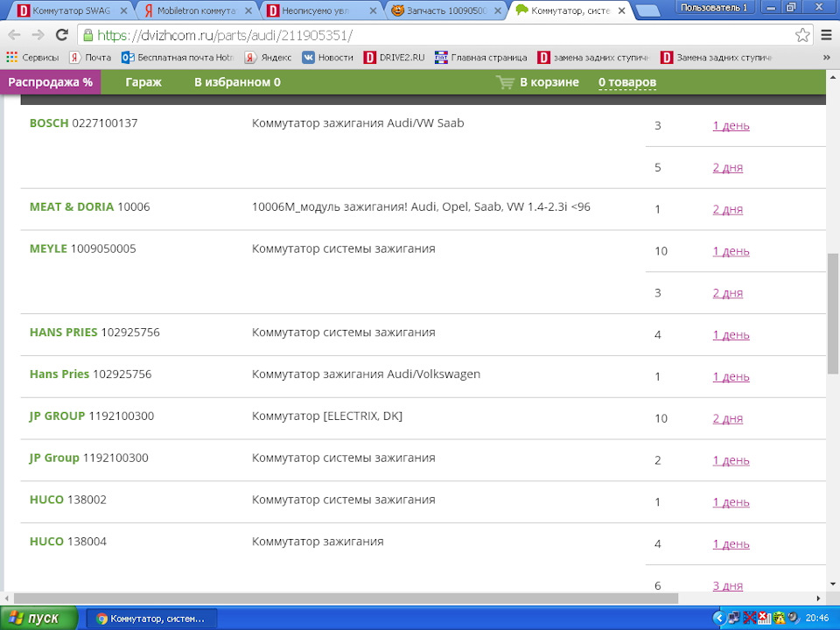The image size is (840, 630).
Task: Click the В корзине label
Action: pos(549,82)
